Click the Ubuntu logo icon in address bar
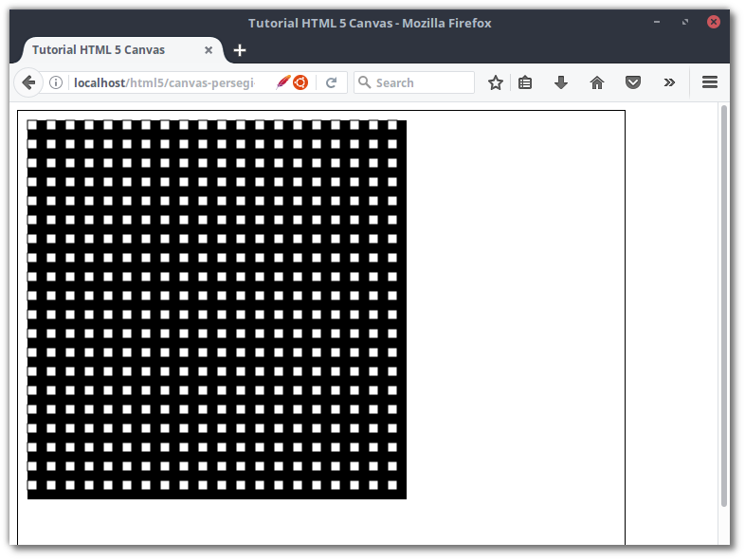Screen dimensions: 745x560 click(x=300, y=82)
